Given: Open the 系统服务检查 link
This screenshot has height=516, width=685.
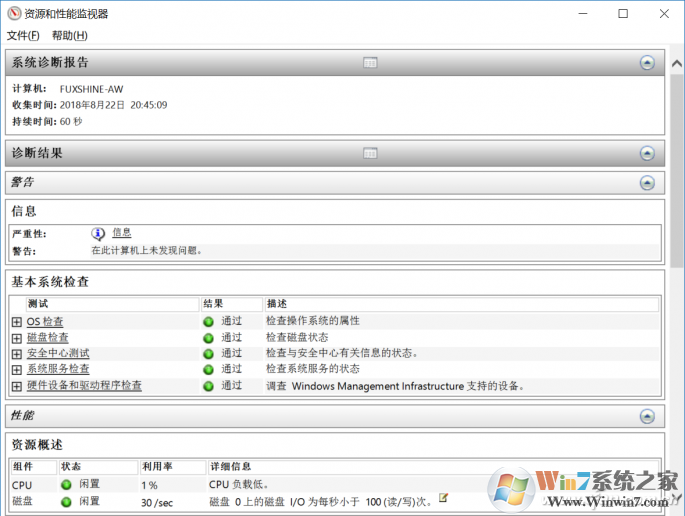Looking at the screenshot, I should (x=58, y=369).
